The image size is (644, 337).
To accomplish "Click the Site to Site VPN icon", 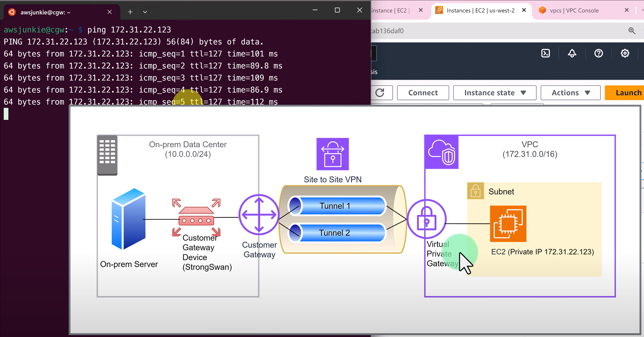I will 333,154.
